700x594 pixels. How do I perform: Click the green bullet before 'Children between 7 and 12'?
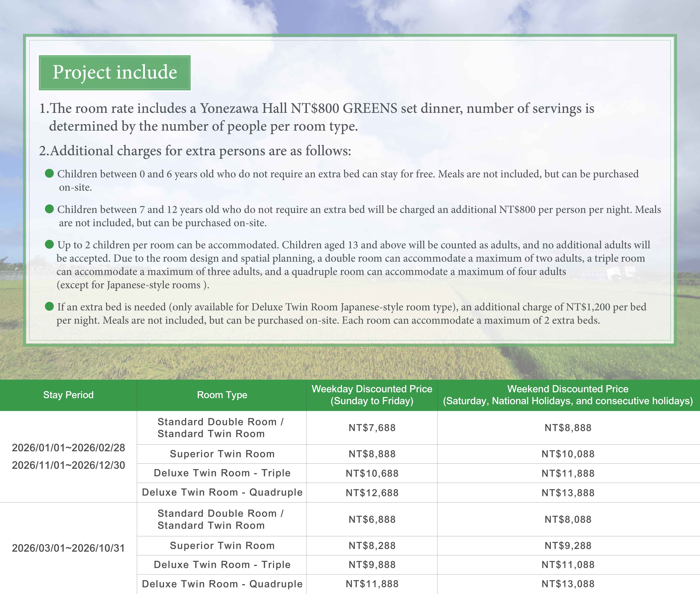click(50, 209)
